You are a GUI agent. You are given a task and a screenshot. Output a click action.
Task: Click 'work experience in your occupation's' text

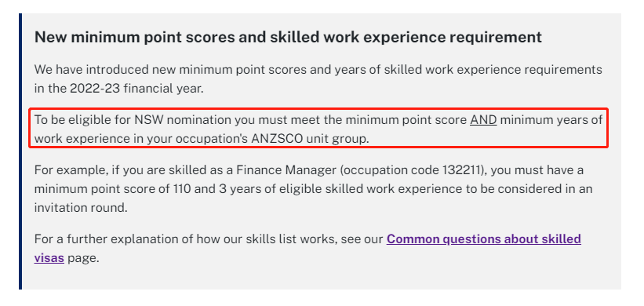tap(140, 139)
